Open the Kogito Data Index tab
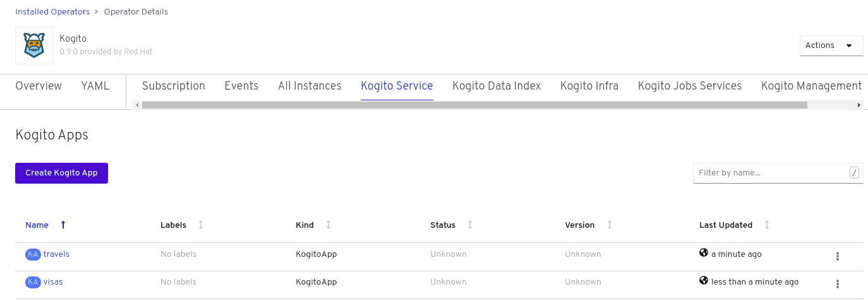The height and width of the screenshot is (301, 868). click(x=497, y=86)
